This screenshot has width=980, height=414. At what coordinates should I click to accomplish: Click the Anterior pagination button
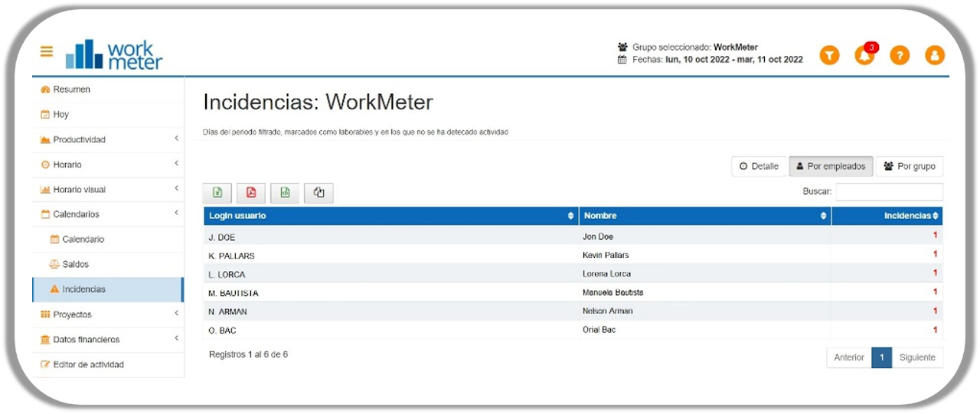click(x=849, y=357)
